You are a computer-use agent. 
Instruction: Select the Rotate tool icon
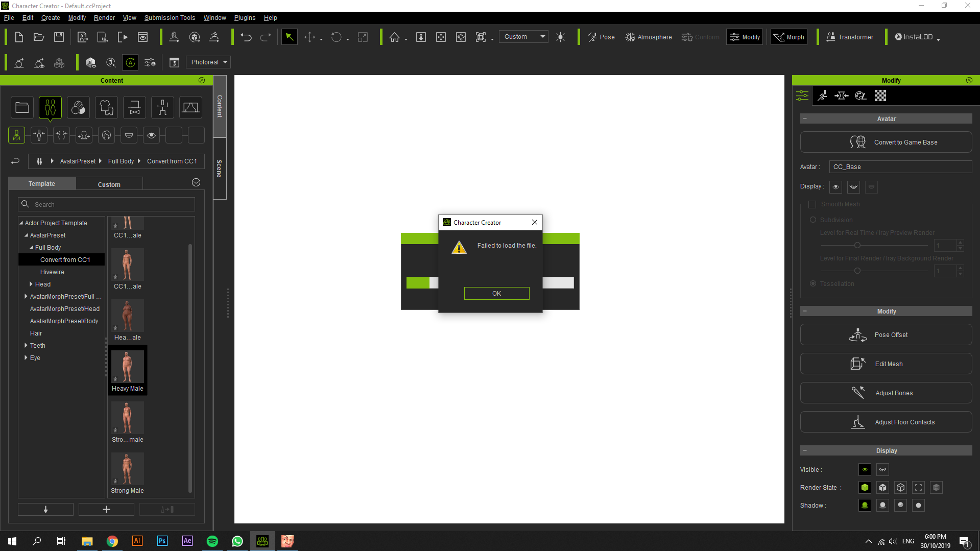(336, 37)
